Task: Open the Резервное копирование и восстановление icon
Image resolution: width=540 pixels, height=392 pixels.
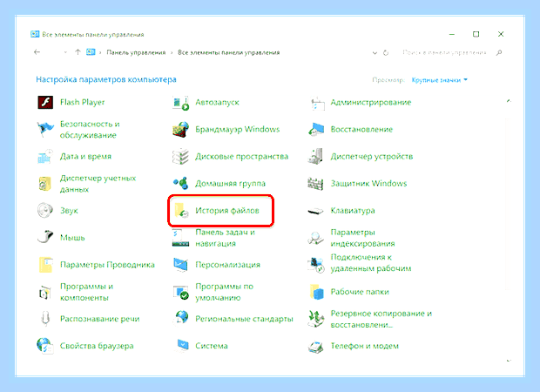Action: (316, 319)
